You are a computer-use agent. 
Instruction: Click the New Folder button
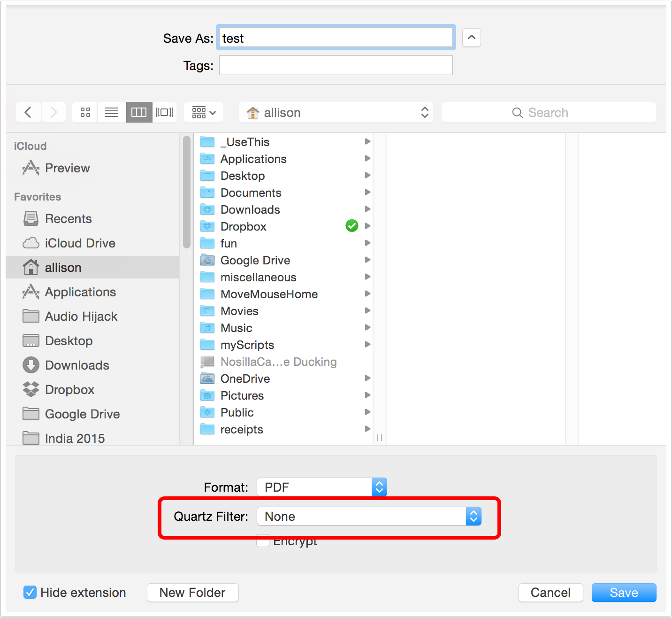(192, 593)
